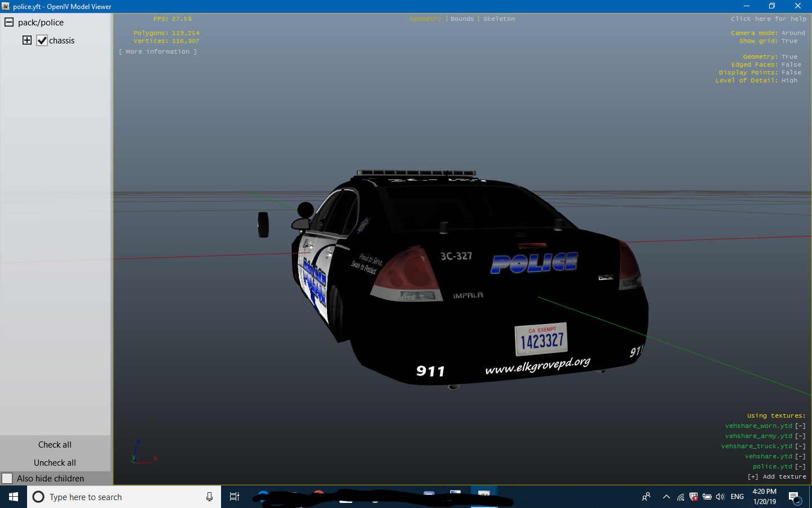This screenshot has width=812, height=508.
Task: Switch to the Skeleton view tab
Action: [498, 19]
